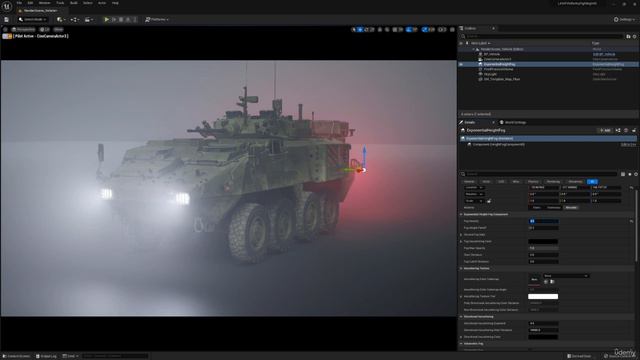Open the Inscattering Texture Tint white swatch
The image size is (640, 360).
click(x=543, y=296)
